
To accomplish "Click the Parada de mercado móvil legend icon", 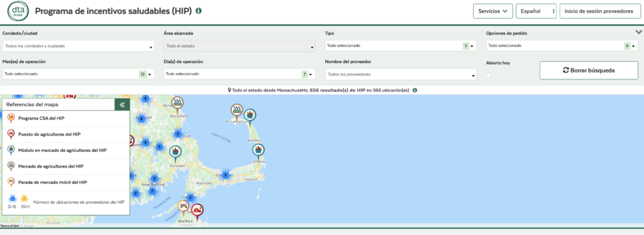I will pyautogui.click(x=11, y=182).
